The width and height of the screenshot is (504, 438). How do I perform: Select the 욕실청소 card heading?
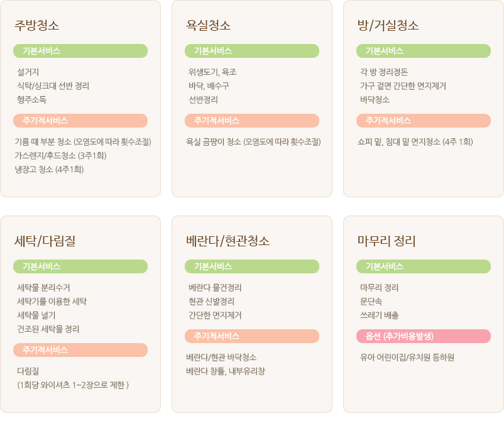pyautogui.click(x=208, y=25)
